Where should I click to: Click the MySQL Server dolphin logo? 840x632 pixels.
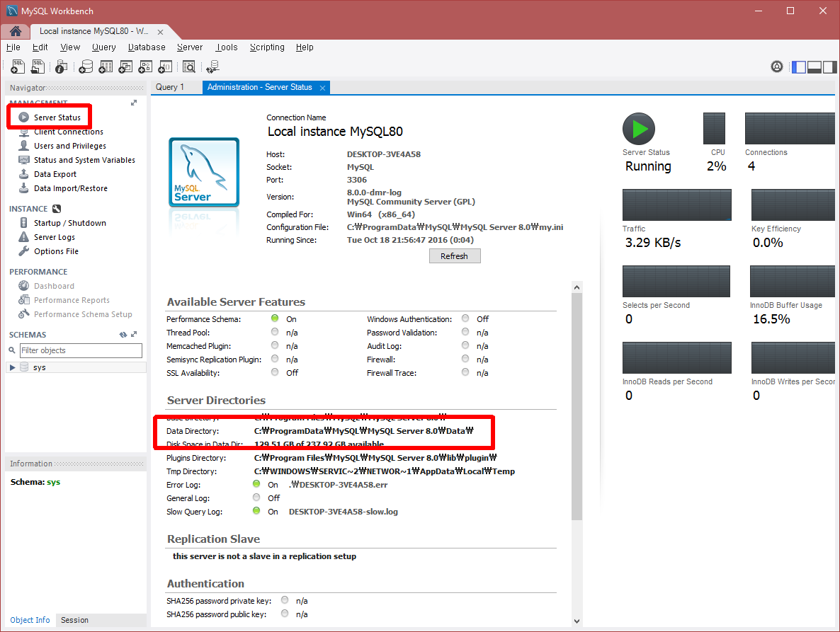point(204,172)
